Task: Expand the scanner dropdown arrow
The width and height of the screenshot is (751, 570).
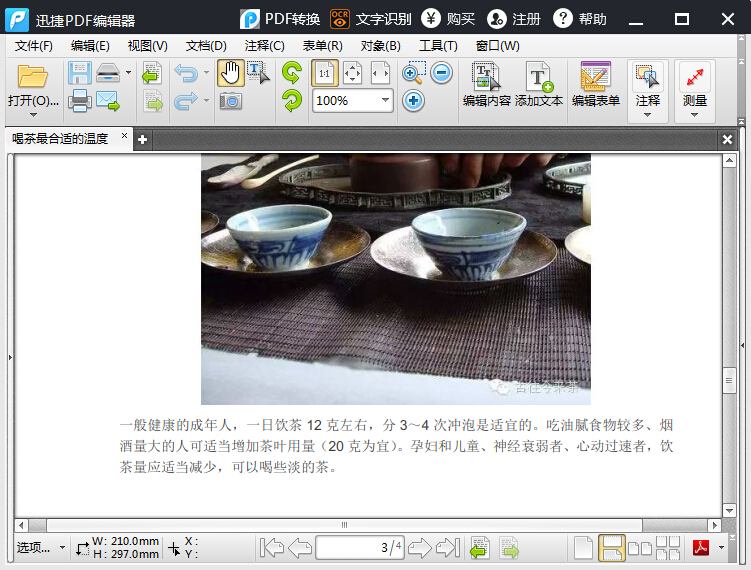Action: click(128, 73)
